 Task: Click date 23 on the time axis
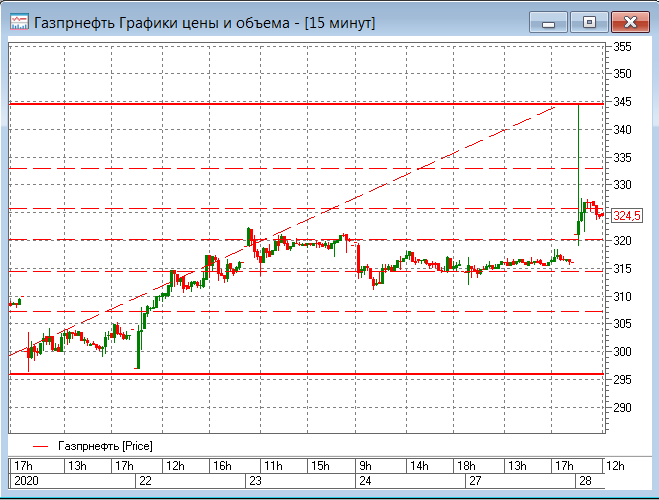click(255, 482)
